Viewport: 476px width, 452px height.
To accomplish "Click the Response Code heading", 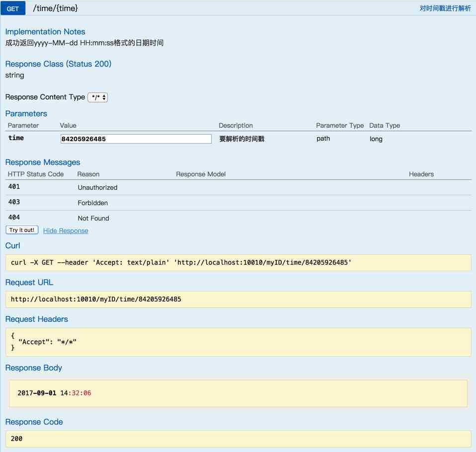I will coord(34,422).
